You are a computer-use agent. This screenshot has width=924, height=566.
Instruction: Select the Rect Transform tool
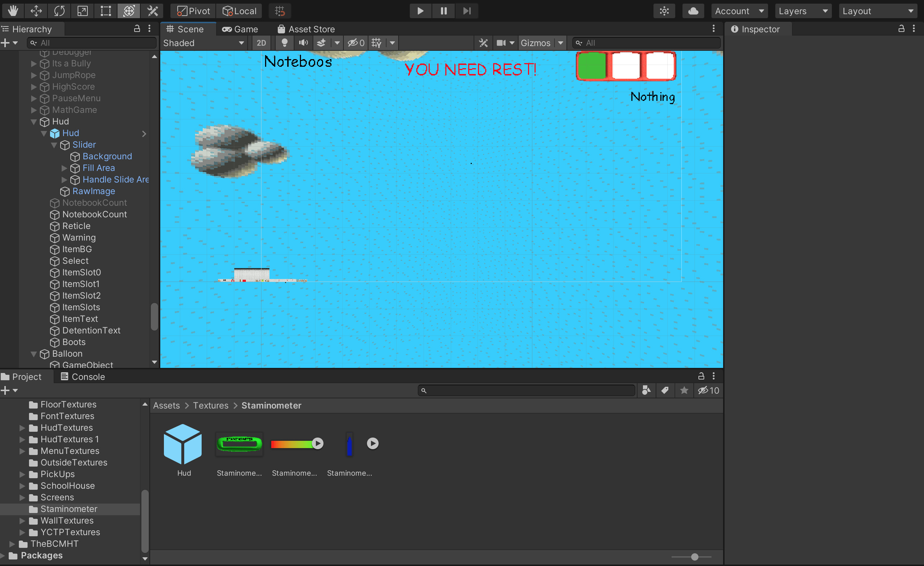(106, 11)
